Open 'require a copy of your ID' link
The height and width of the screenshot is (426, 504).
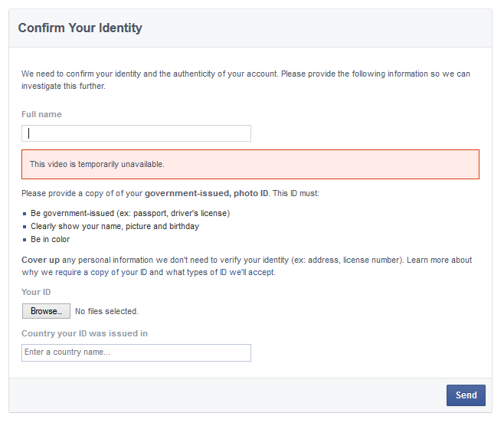pyautogui.click(x=101, y=272)
